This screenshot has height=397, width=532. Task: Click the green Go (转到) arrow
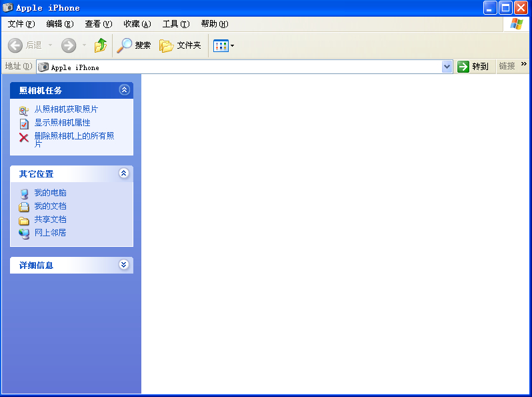(463, 67)
